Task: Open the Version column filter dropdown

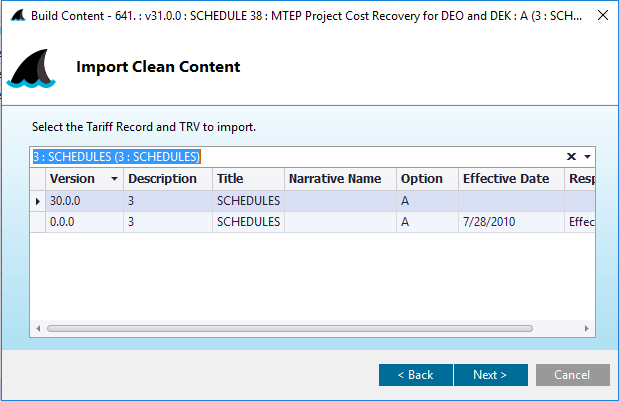Action: [x=114, y=179]
